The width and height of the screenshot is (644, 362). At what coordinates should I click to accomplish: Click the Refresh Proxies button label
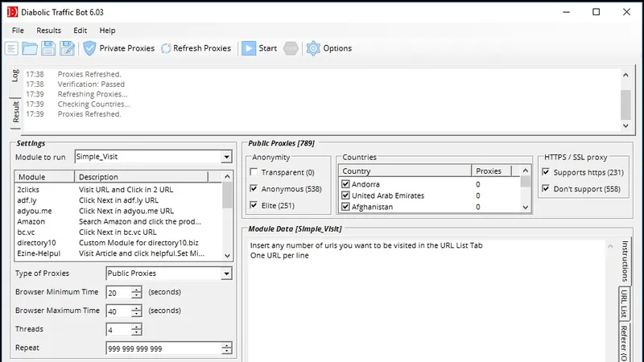pyautogui.click(x=202, y=48)
